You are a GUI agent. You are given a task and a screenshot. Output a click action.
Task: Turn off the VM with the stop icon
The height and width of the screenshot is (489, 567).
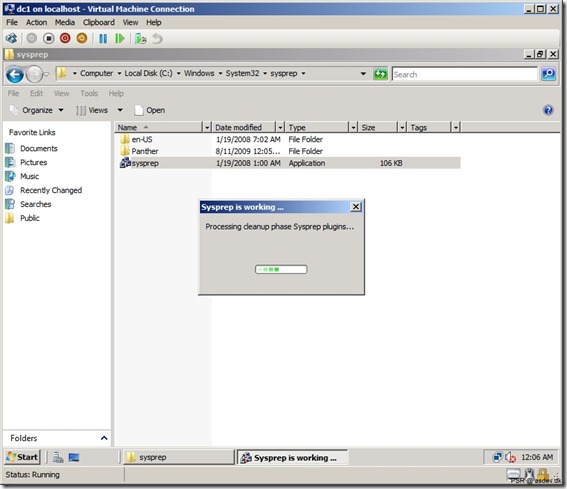(x=48, y=38)
